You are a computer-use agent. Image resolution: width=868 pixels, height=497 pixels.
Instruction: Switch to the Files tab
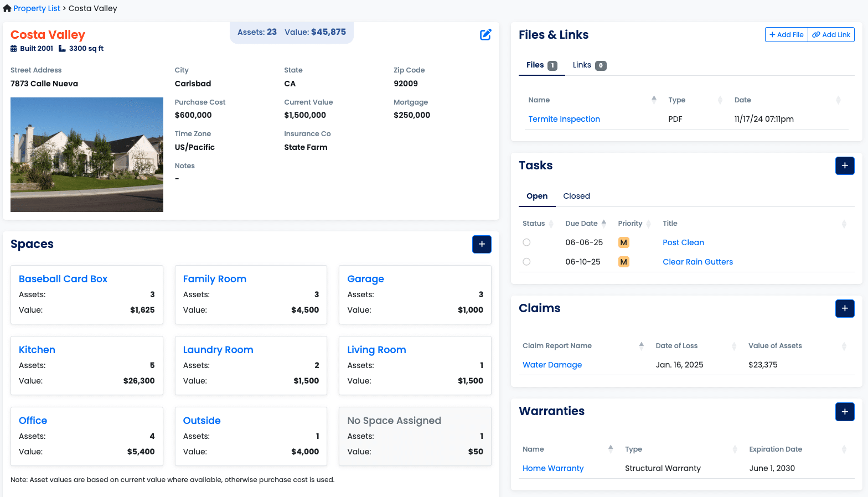(x=541, y=65)
